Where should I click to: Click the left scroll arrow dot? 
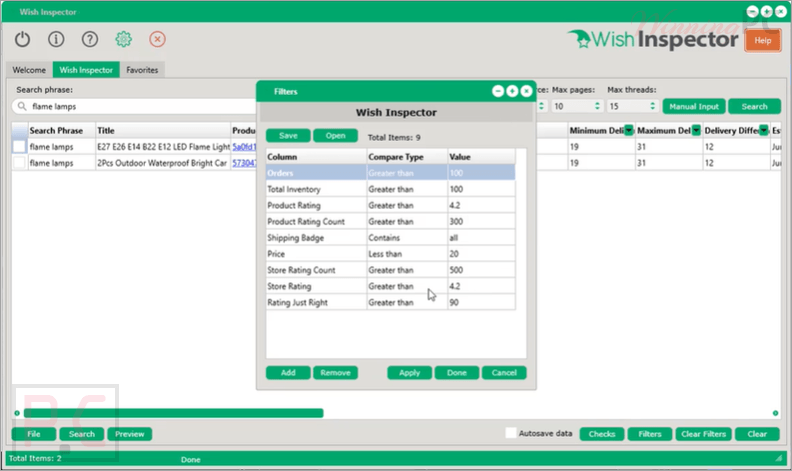pyautogui.click(x=17, y=413)
